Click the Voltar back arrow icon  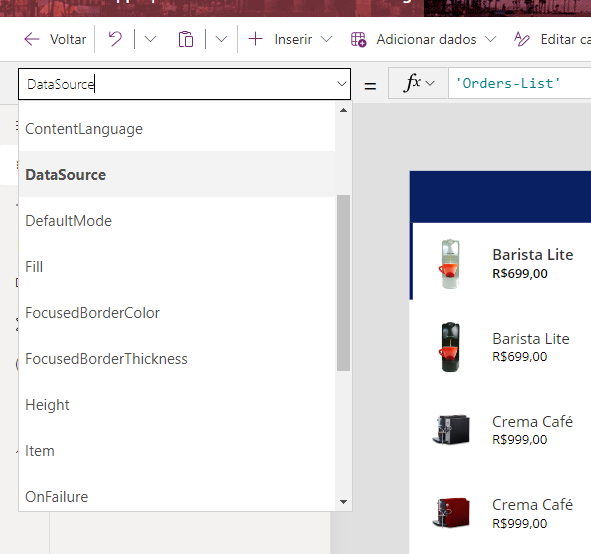pyautogui.click(x=32, y=39)
